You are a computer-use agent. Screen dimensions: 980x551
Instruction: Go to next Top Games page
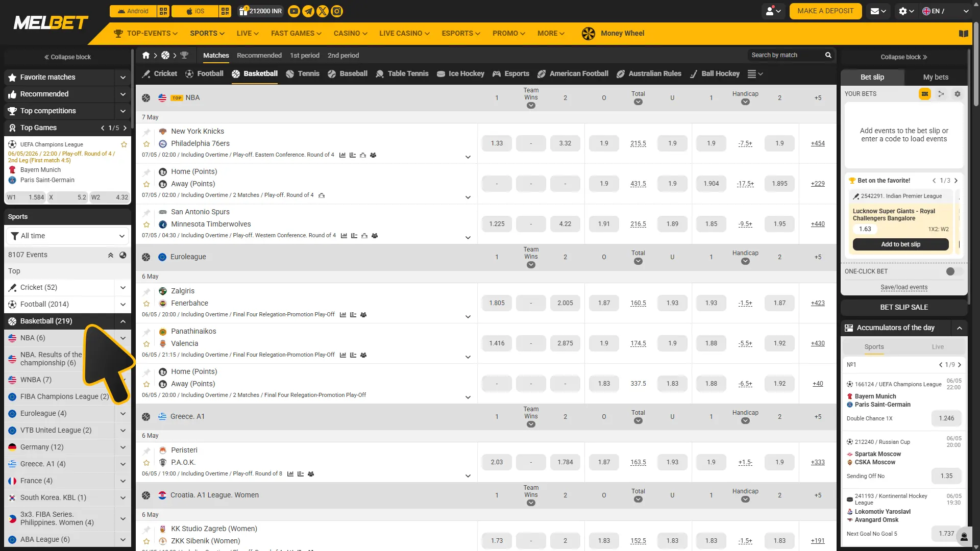pyautogui.click(x=125, y=128)
